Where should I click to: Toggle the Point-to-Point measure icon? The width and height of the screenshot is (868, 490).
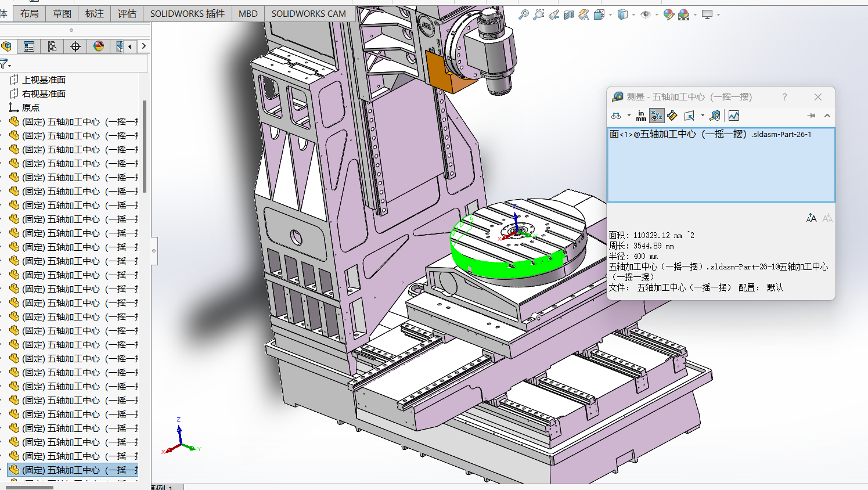coord(672,116)
